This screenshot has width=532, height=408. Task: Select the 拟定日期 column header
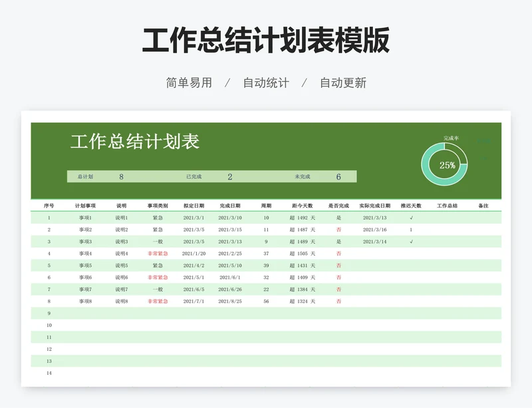click(x=194, y=206)
